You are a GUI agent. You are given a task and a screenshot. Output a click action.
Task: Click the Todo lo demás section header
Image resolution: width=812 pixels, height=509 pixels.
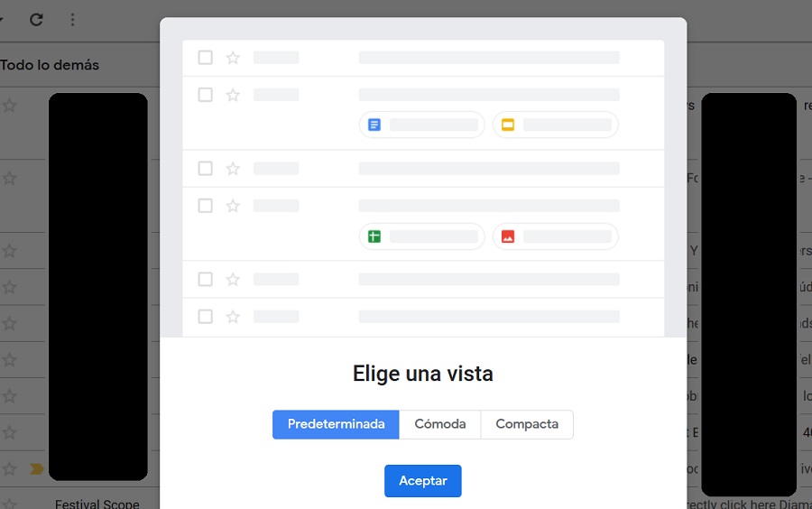pos(50,65)
